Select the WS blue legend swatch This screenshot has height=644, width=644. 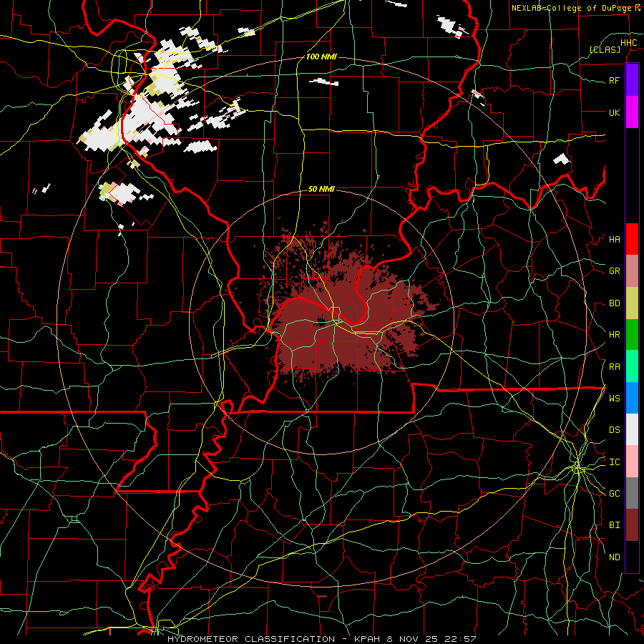[x=632, y=398]
